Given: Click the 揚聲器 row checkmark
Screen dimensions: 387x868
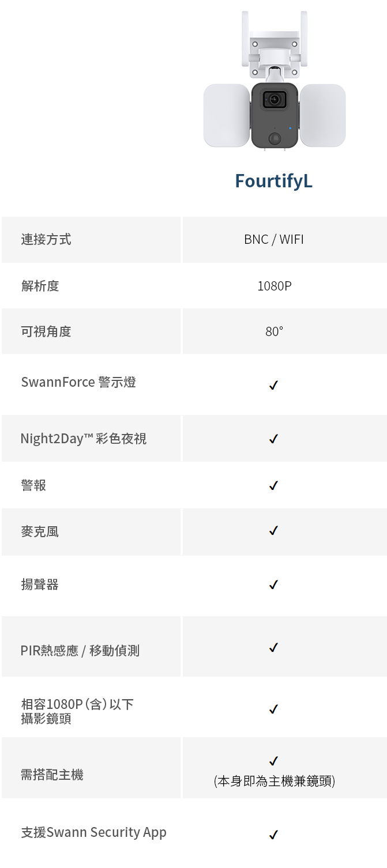Looking at the screenshot, I should (274, 585).
